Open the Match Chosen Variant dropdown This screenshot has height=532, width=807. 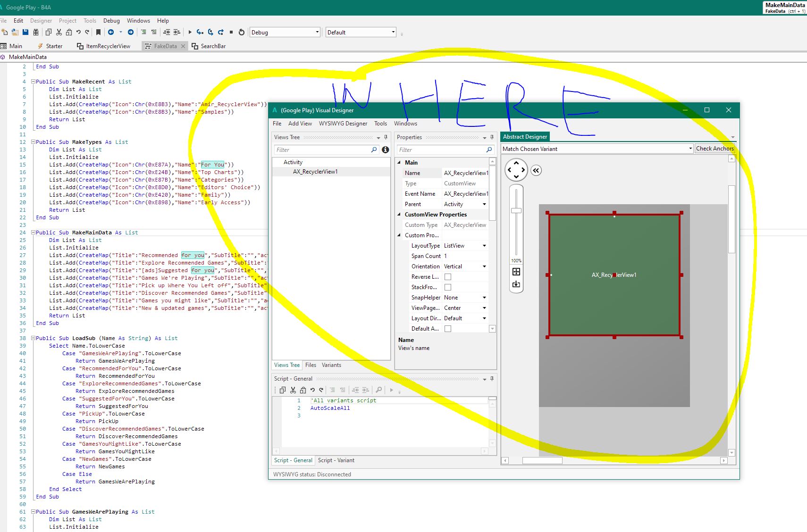pyautogui.click(x=597, y=149)
